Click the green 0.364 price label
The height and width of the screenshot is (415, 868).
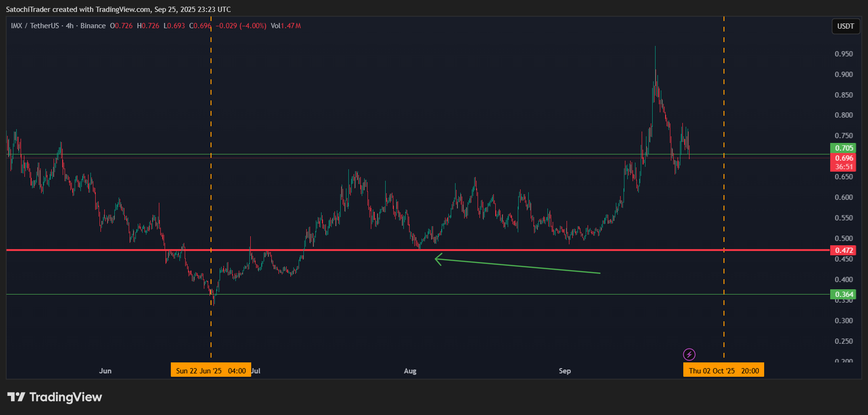click(843, 295)
